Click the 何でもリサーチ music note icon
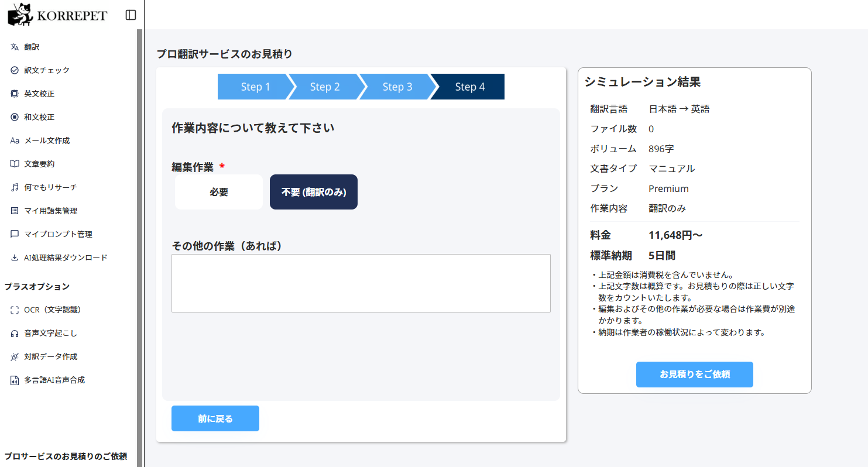The image size is (868, 467). (15, 187)
